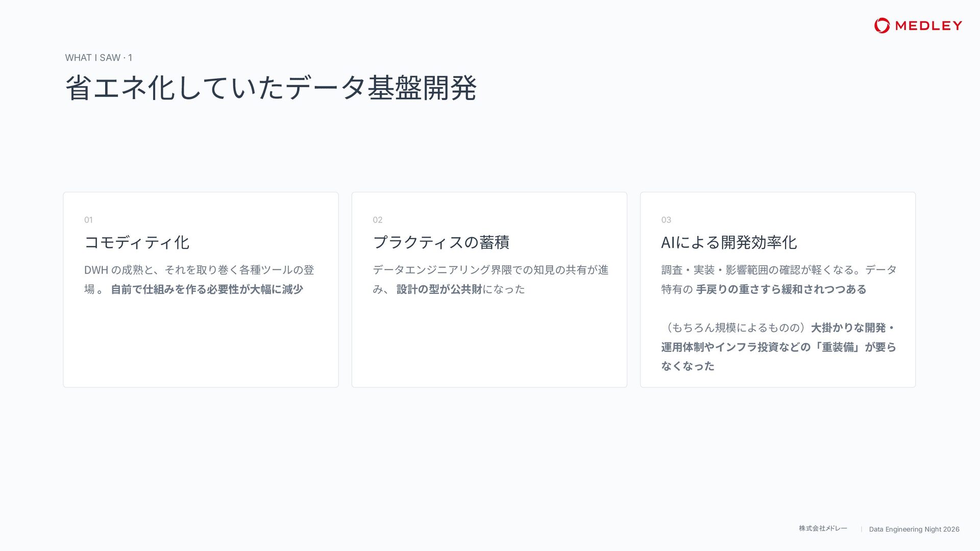This screenshot has height=551, width=980.
Task: Click the WHAT I SAW · 1 label
Action: 99,58
